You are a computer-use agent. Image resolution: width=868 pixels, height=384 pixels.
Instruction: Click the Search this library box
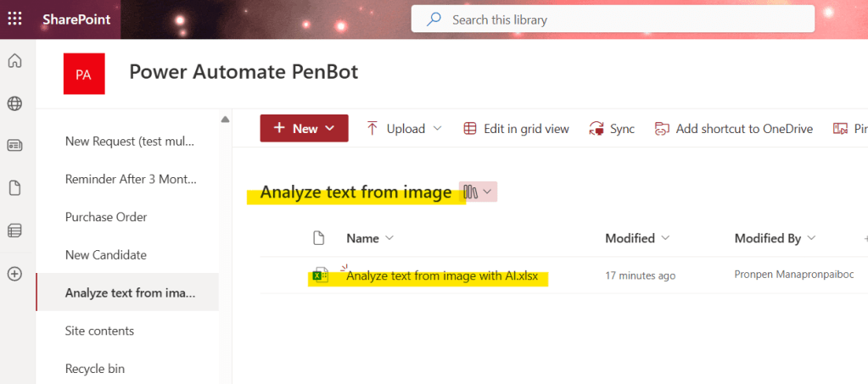coord(613,19)
